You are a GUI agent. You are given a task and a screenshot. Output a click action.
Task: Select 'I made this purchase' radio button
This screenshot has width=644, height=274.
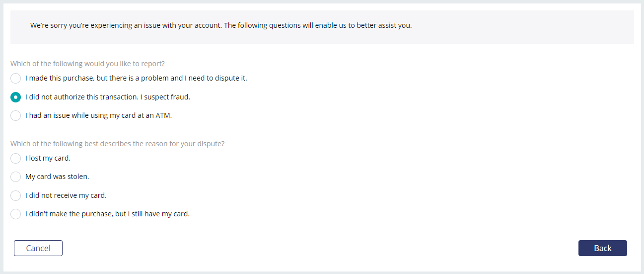[x=16, y=78]
